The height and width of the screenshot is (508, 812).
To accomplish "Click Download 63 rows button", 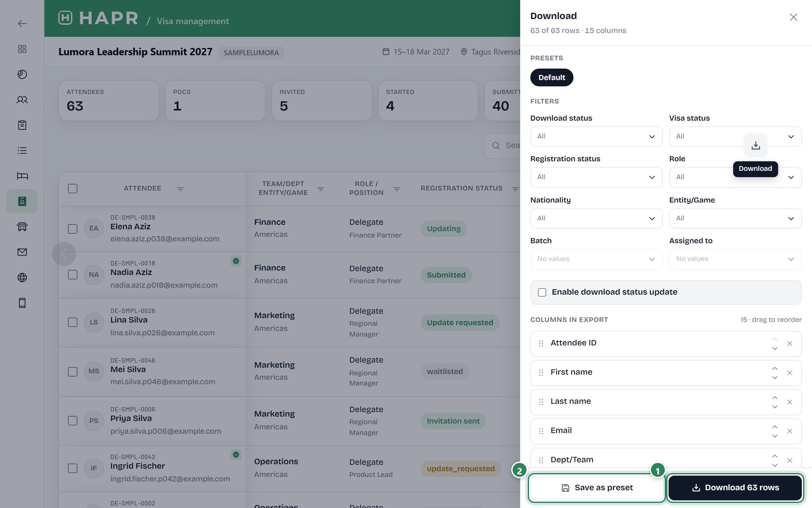I will 735,488.
